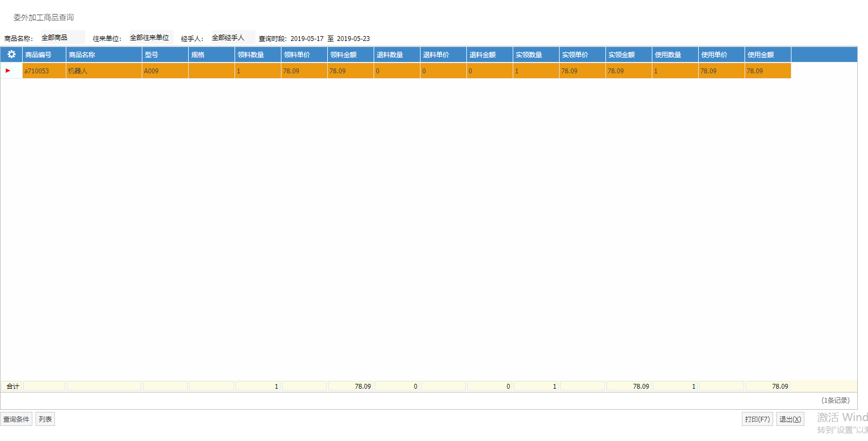Click the 退料数量 column header
Viewport: 868px width, 441px height.
397,54
